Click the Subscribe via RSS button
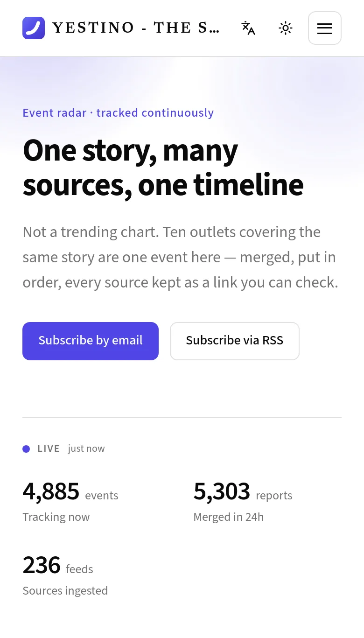This screenshot has height=638, width=364. pyautogui.click(x=235, y=341)
